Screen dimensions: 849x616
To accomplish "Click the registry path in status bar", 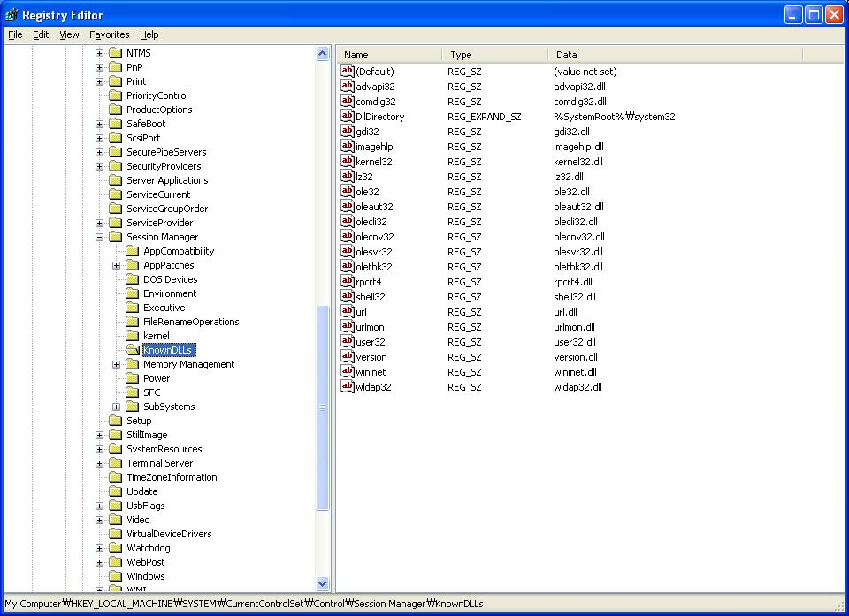I will [244, 604].
